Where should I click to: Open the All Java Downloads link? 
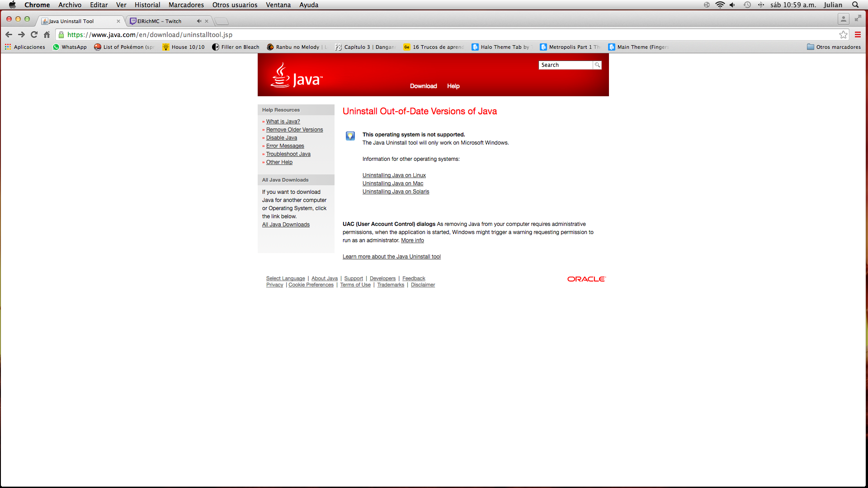pyautogui.click(x=286, y=225)
